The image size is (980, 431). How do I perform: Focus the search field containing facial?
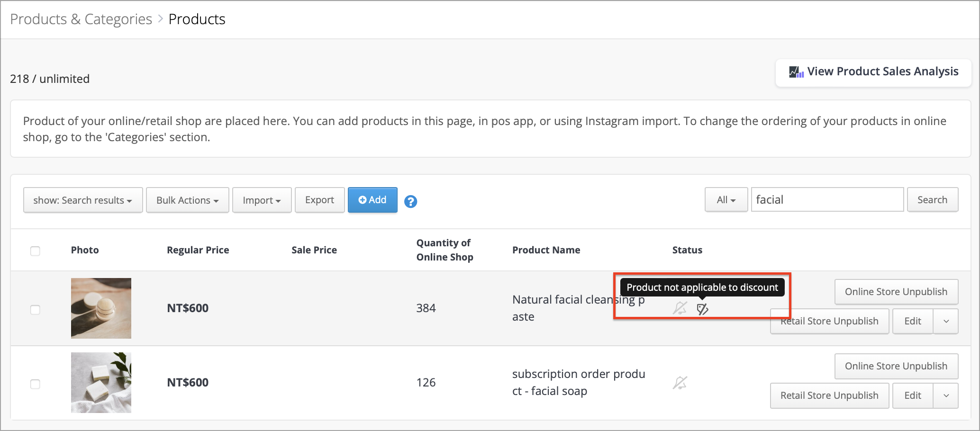(827, 200)
